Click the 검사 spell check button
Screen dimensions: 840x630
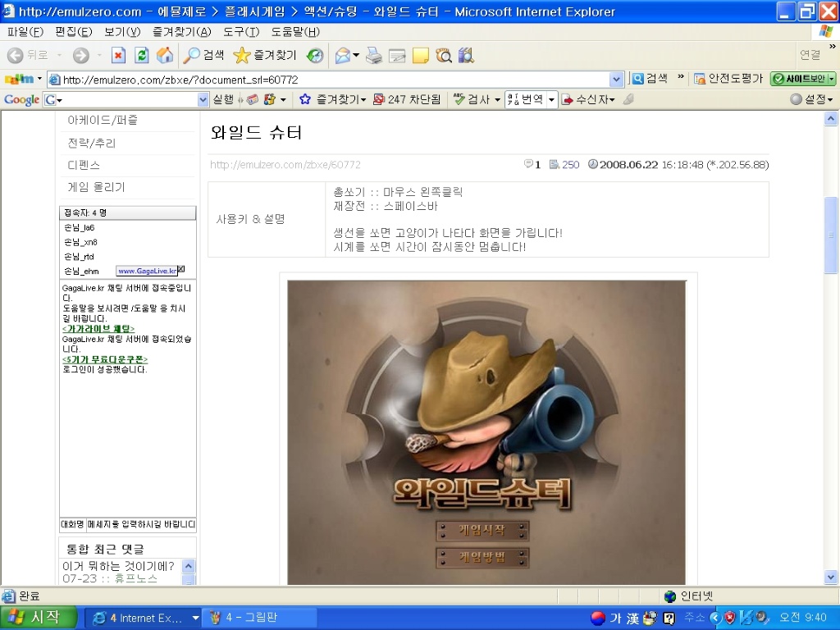click(472, 99)
